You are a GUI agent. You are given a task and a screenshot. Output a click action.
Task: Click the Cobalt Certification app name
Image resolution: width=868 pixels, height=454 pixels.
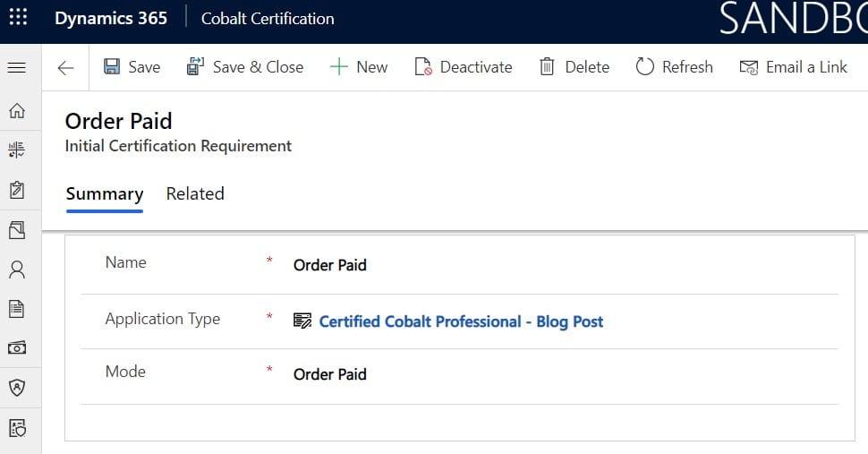tap(268, 18)
